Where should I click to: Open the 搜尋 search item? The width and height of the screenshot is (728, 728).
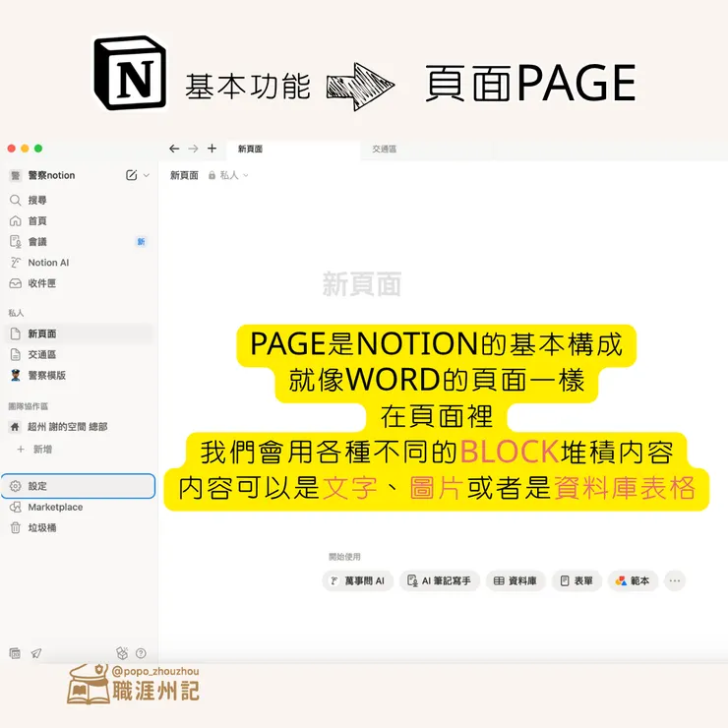(x=78, y=200)
